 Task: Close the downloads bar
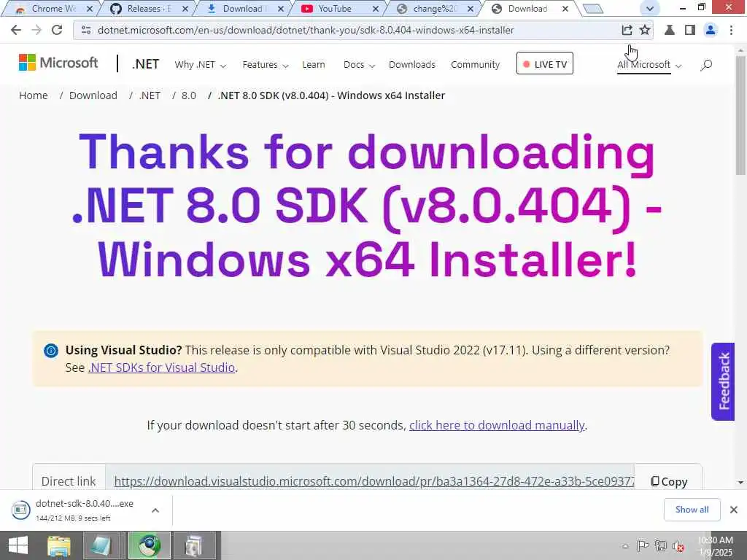[734, 510]
